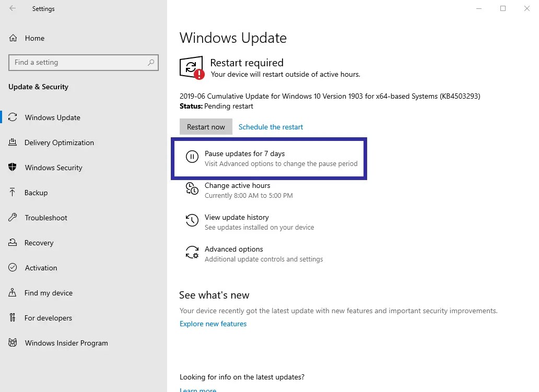
Task: Click the search magnifier icon
Action: 150,63
